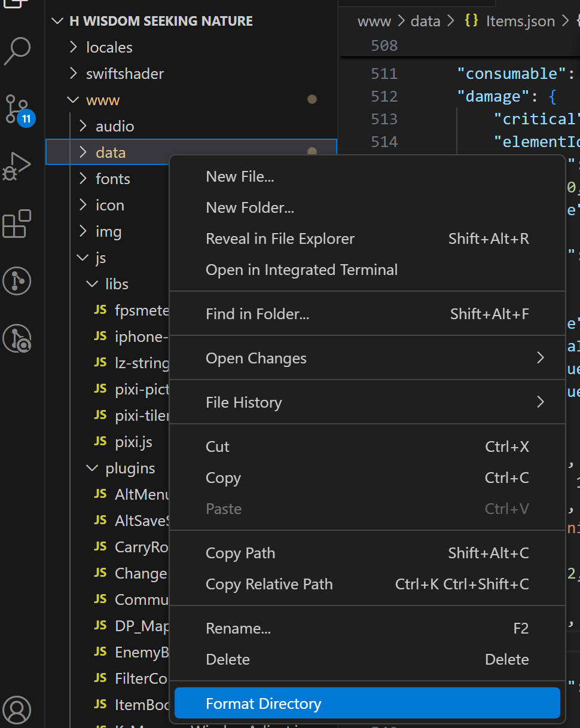580x728 pixels.
Task: Open the File History submenu
Action: [367, 402]
